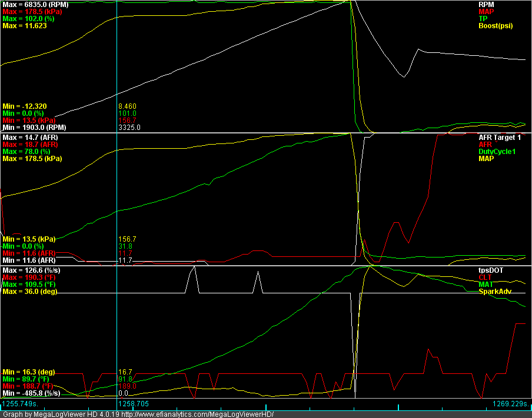The height and width of the screenshot is (418, 532).
Task: Click the RPM legend label in top graph
Action: 487,4
